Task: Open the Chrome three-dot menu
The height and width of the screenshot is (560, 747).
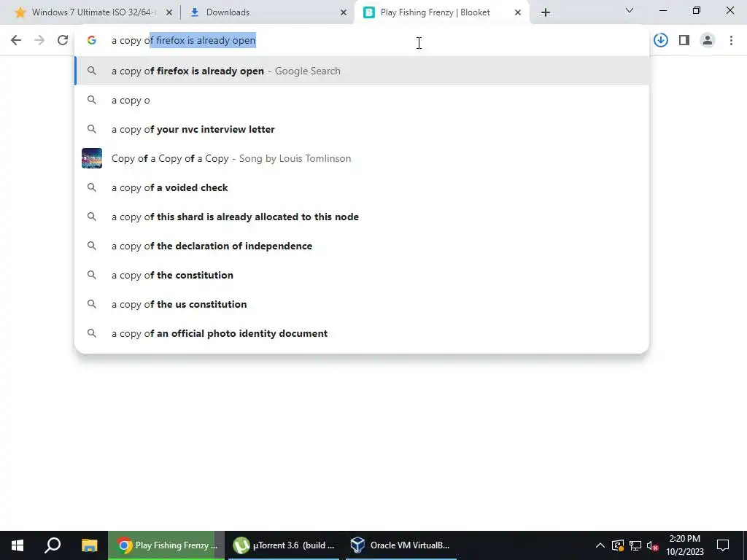Action: point(731,41)
